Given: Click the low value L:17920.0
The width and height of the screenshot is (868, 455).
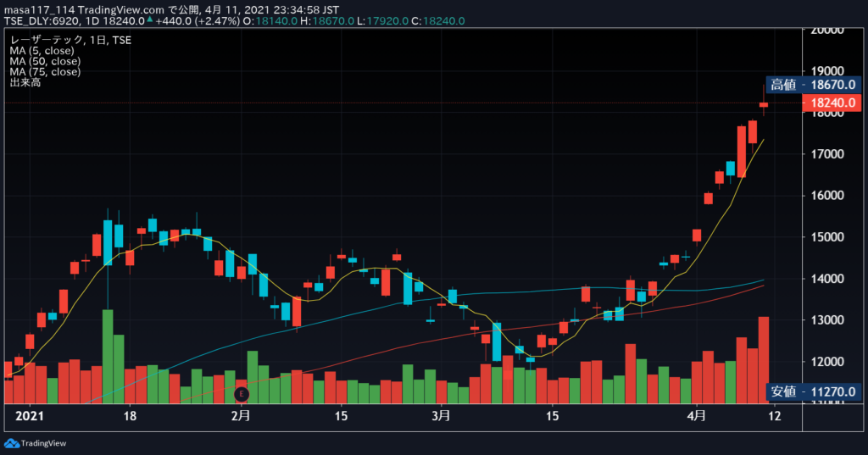Looking at the screenshot, I should click(382, 21).
